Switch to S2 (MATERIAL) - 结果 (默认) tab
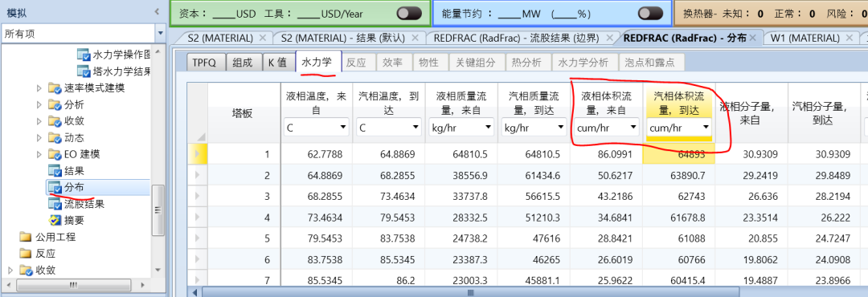 click(x=343, y=39)
